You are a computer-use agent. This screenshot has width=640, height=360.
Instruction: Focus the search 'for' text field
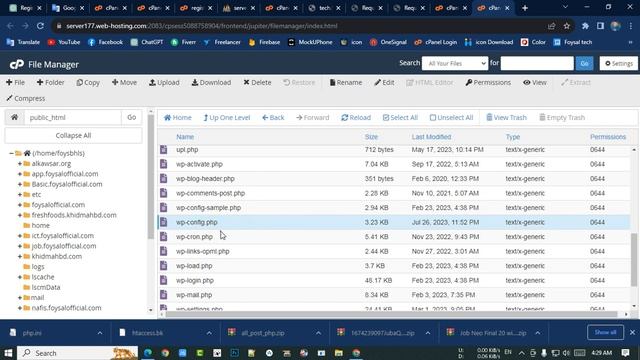click(x=537, y=63)
